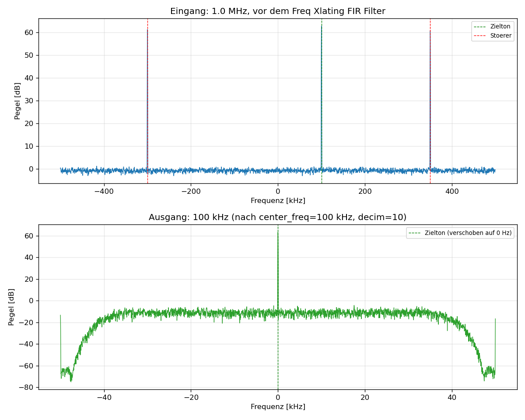The height and width of the screenshot is (420, 525).
Task: Click the top plot 'Frequenz [kHz]' axis label
Action: coord(278,201)
